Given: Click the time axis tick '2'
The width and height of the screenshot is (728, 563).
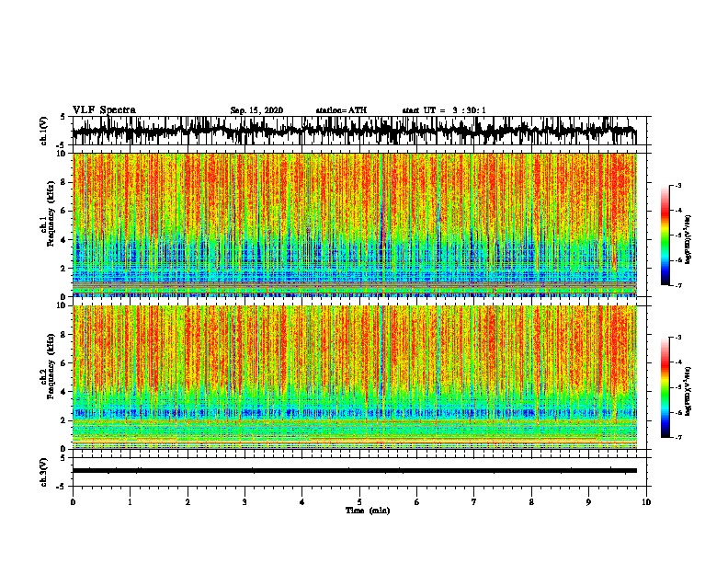Looking at the screenshot, I should 188,502.
